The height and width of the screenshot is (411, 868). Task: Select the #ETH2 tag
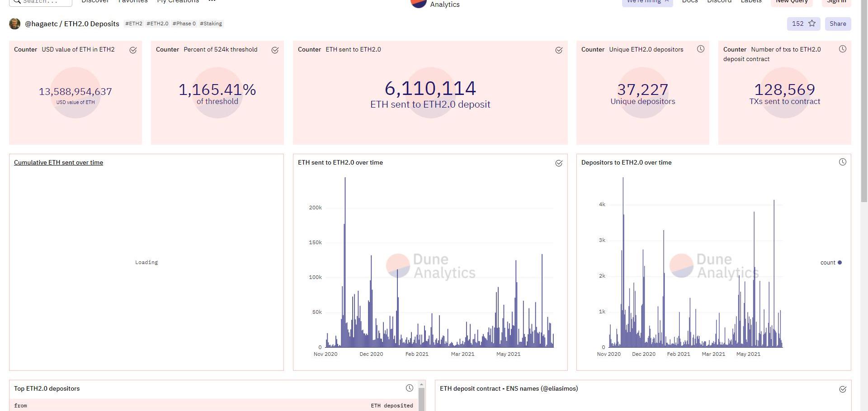[134, 24]
